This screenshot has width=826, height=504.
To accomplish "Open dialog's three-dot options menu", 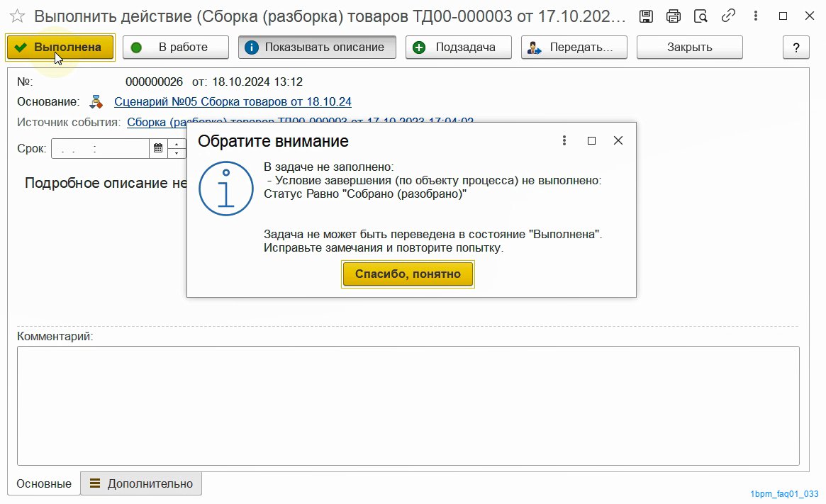I will [x=564, y=140].
